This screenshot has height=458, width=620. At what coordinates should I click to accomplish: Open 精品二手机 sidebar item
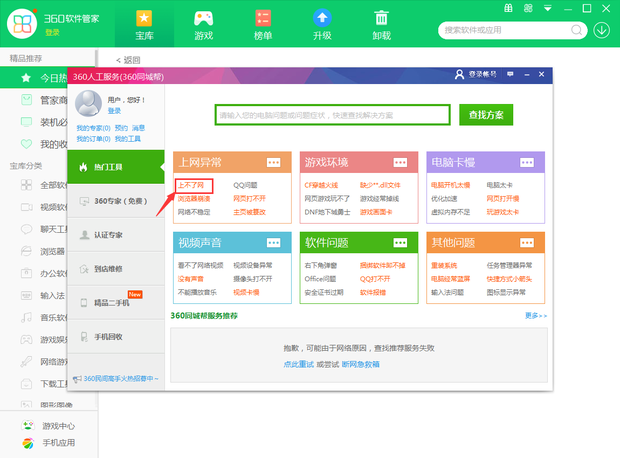click(x=116, y=302)
